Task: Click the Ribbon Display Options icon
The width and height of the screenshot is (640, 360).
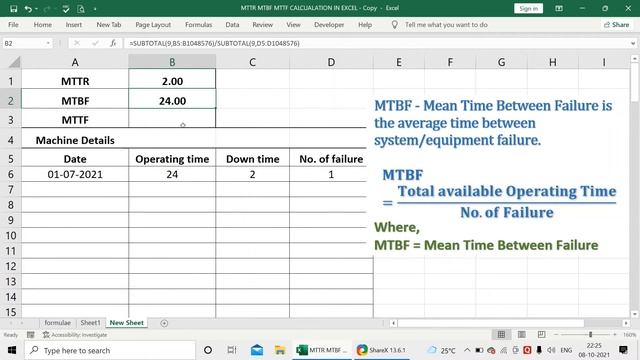Action: click(x=559, y=8)
